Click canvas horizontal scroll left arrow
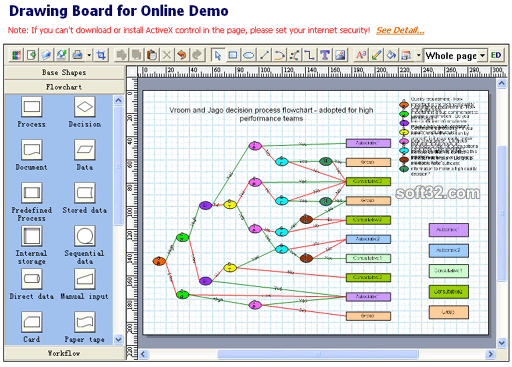The height and width of the screenshot is (367, 512). coord(143,354)
